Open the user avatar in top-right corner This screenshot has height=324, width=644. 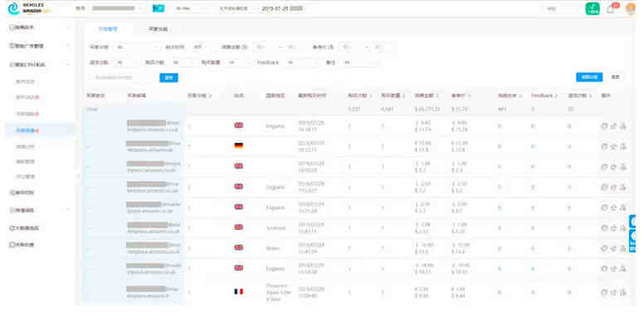631,8
